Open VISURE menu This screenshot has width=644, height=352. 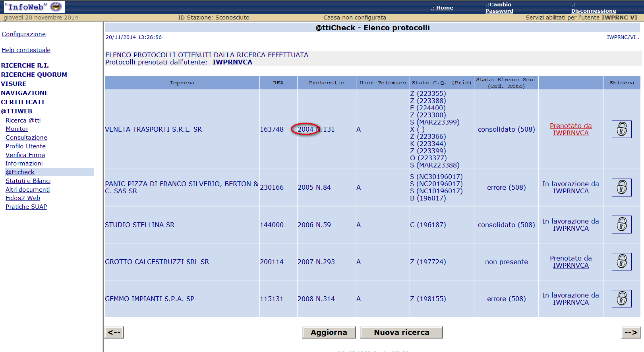pyautogui.click(x=14, y=84)
